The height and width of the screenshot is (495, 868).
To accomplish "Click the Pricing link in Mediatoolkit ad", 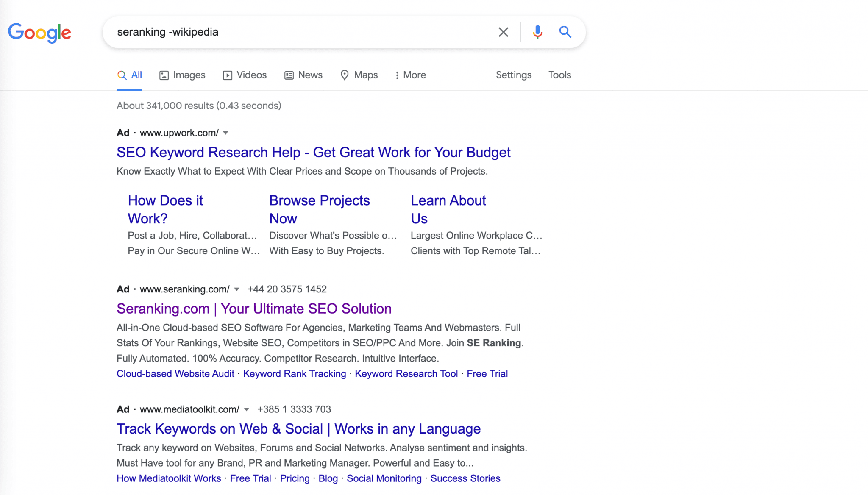I will (295, 478).
